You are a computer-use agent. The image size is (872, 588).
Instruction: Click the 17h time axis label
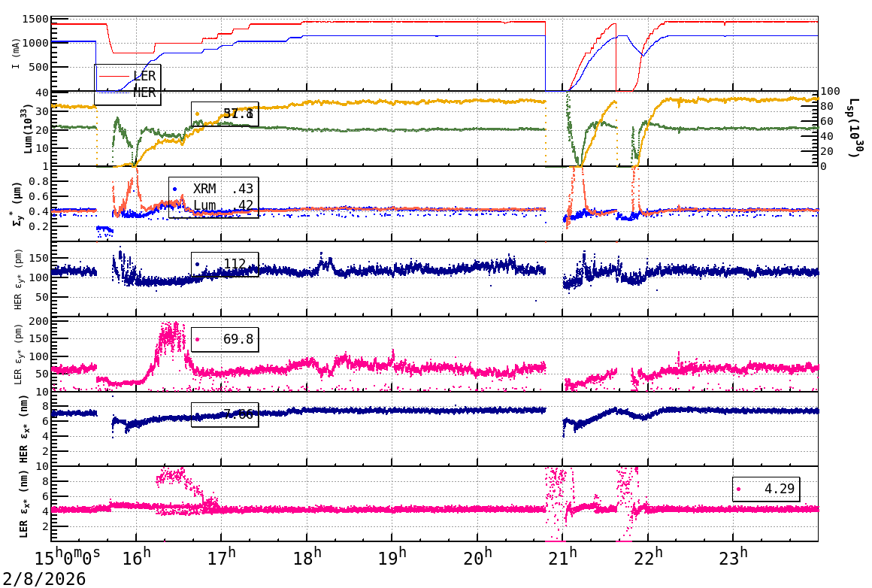tap(222, 558)
